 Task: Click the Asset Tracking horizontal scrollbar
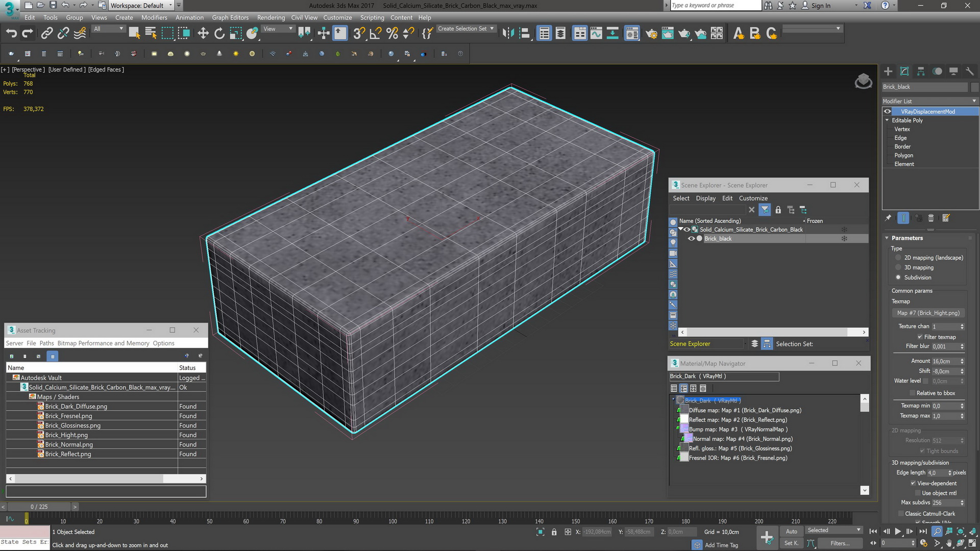tap(106, 479)
